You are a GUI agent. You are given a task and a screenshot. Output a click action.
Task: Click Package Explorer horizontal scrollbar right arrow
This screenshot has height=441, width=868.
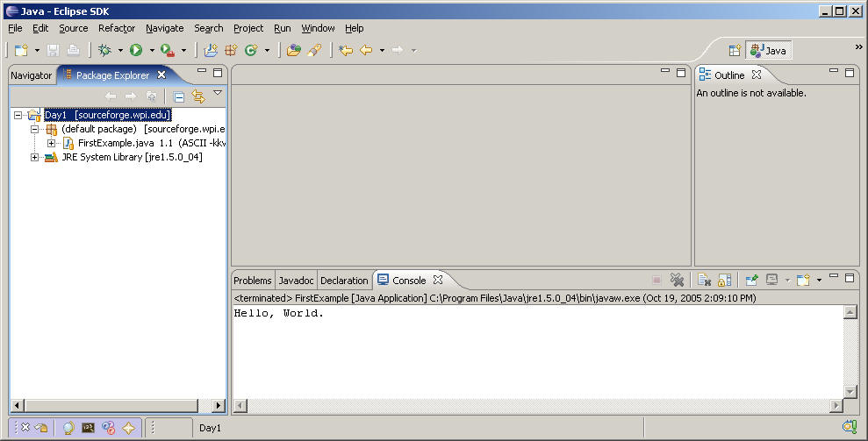point(219,406)
